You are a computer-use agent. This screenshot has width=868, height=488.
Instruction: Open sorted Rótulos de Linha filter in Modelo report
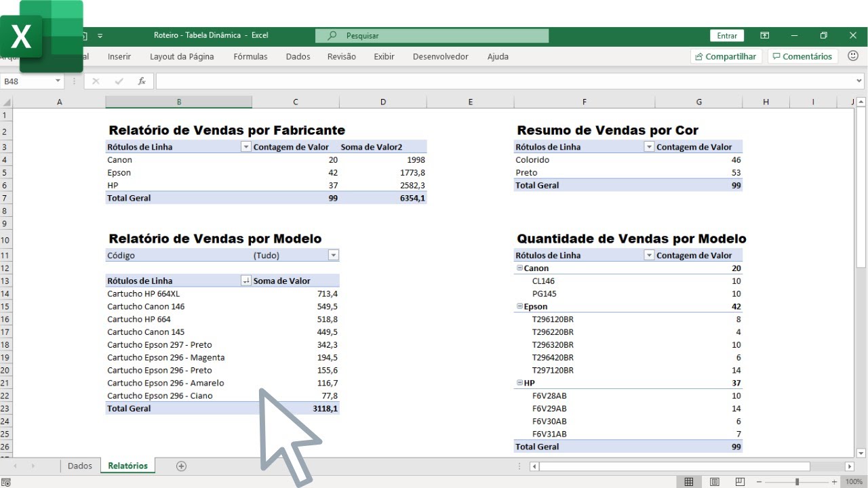(245, 281)
